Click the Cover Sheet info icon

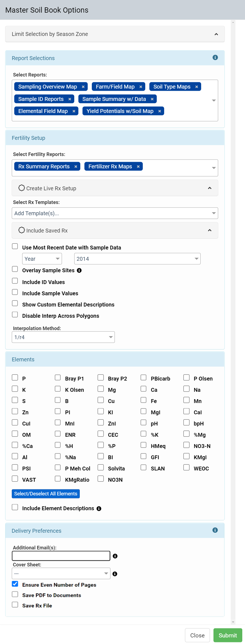(115, 574)
